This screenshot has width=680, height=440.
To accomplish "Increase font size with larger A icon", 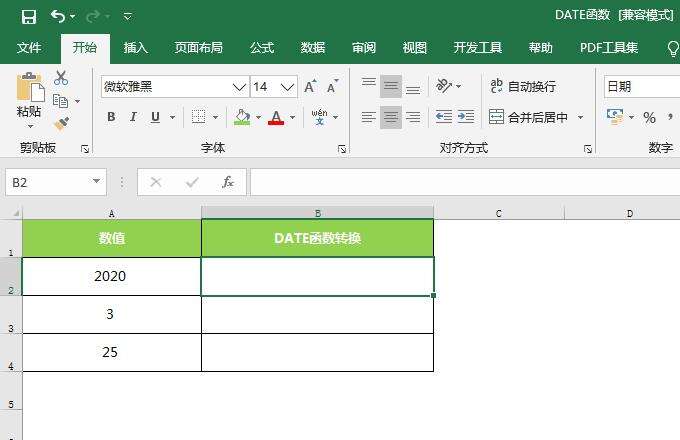I will (x=310, y=87).
